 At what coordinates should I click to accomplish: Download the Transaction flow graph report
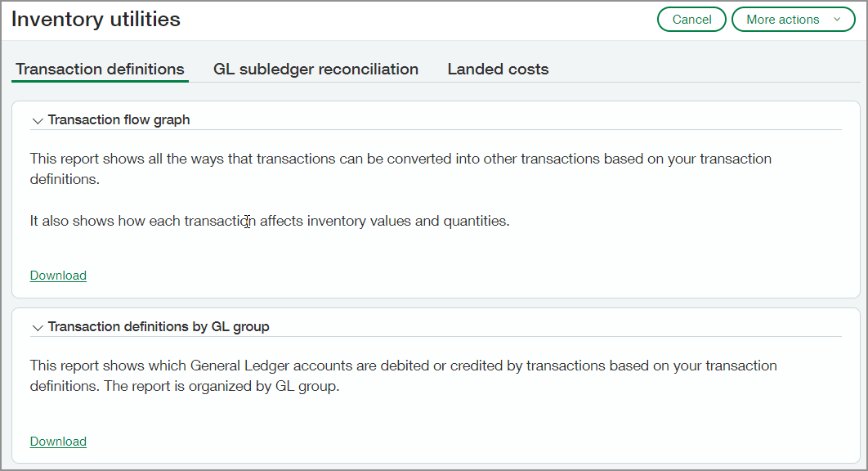[x=57, y=276]
